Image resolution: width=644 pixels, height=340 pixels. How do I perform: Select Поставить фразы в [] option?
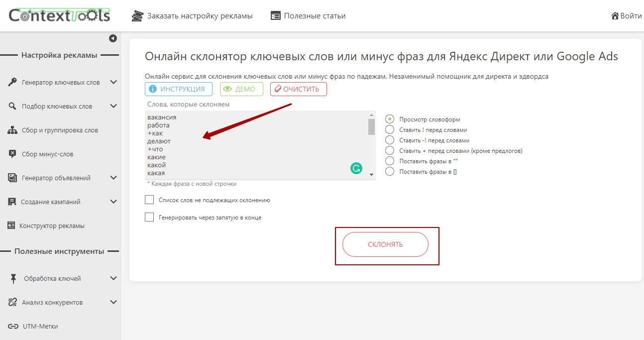point(390,171)
